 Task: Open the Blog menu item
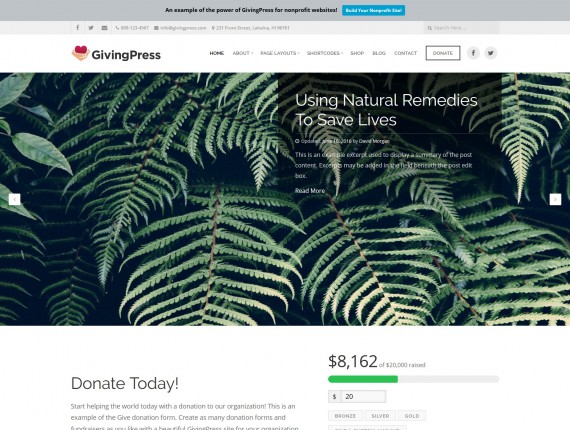(379, 53)
